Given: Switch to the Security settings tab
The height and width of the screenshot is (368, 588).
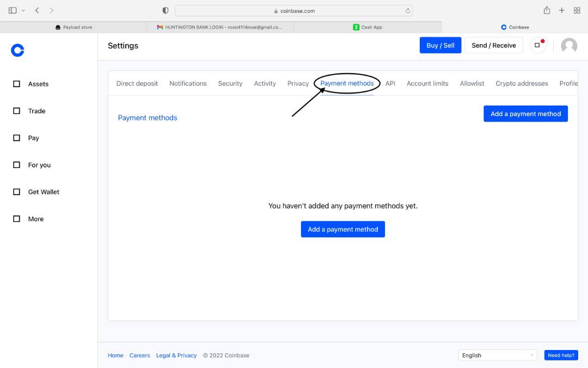Looking at the screenshot, I should (x=230, y=83).
